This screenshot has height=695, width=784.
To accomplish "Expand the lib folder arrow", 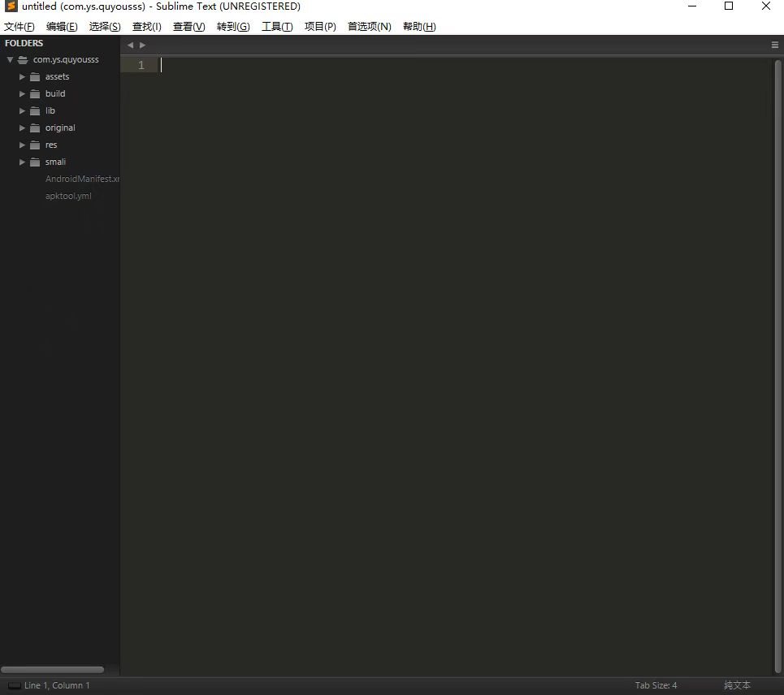I will tap(23, 110).
